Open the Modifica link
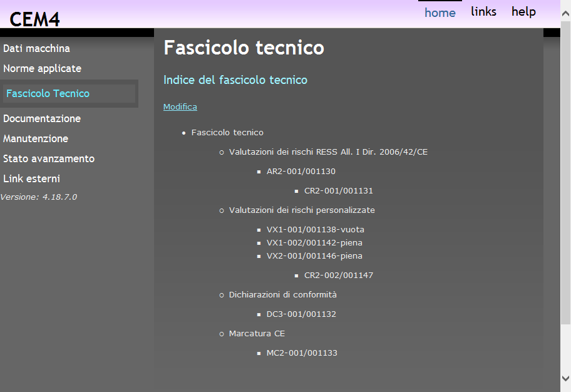The width and height of the screenshot is (571, 392). (x=180, y=106)
